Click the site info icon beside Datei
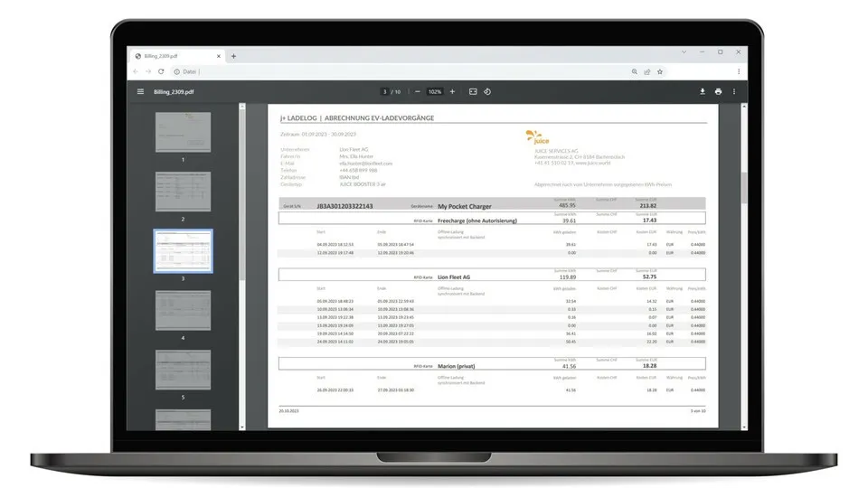The height and width of the screenshot is (488, 868). point(176,71)
